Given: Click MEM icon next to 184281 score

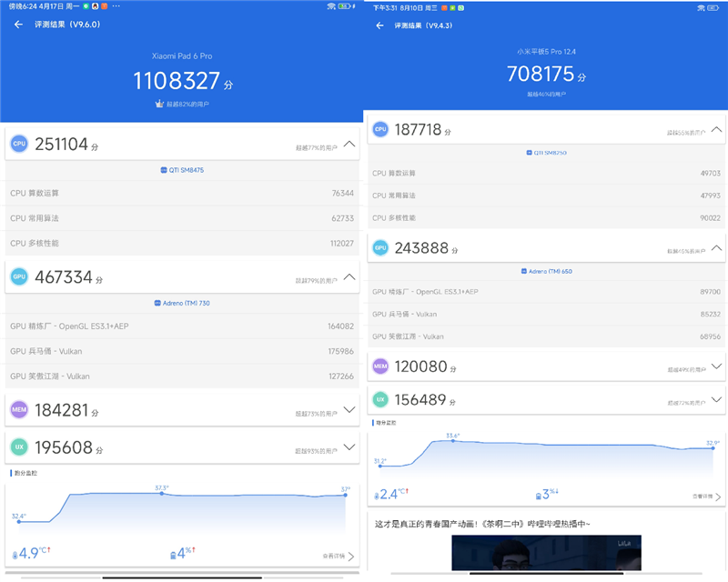Looking at the screenshot, I should point(19,411).
